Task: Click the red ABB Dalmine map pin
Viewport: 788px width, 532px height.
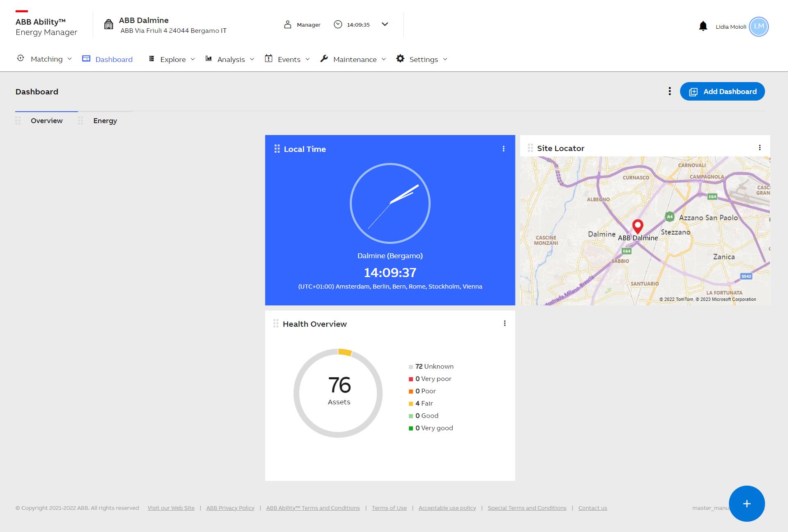Action: [x=637, y=226]
